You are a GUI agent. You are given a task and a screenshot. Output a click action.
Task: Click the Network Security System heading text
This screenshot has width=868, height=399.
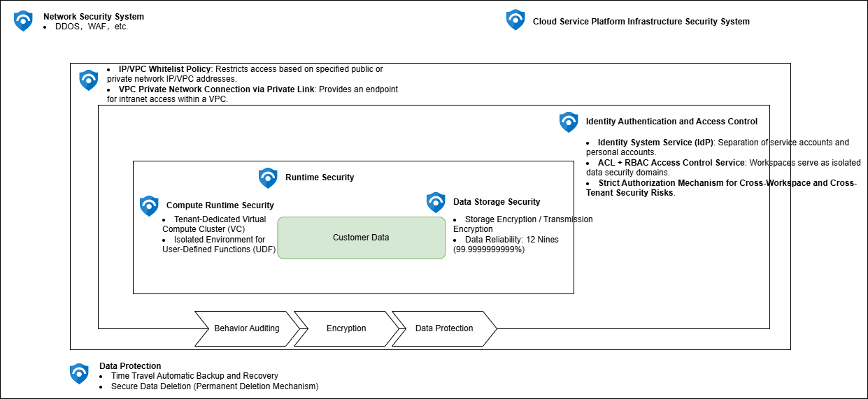click(94, 16)
